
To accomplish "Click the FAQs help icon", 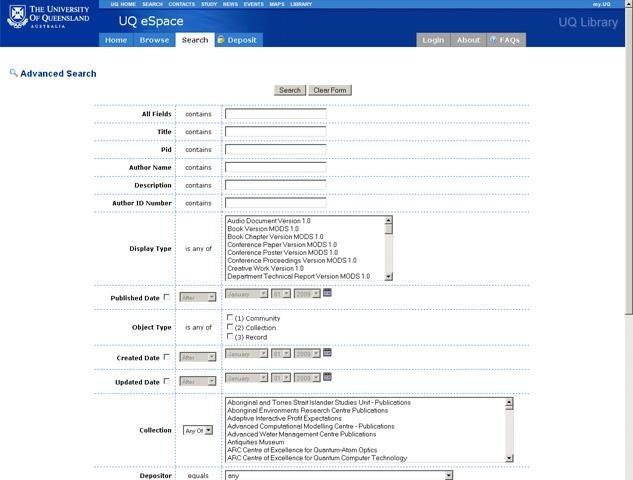I will (493, 40).
